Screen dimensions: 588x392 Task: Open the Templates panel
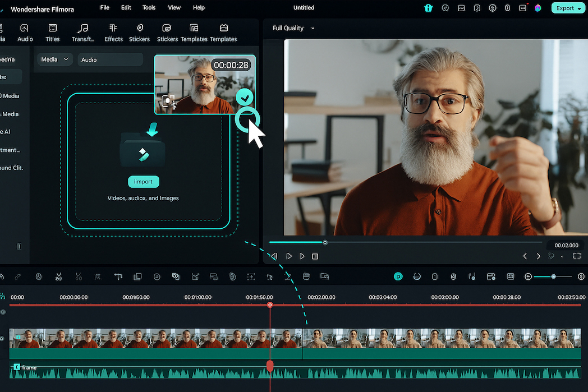[194, 32]
